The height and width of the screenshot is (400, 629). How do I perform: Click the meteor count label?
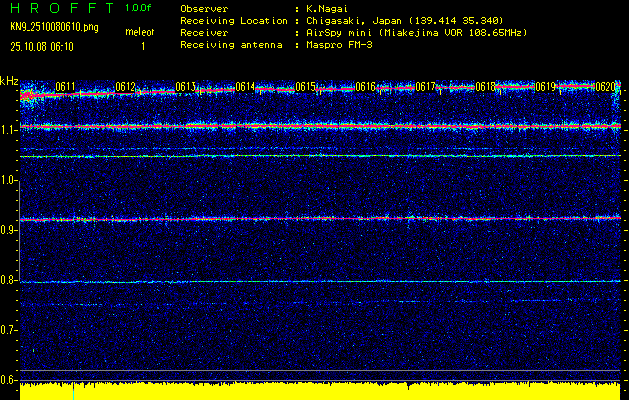coord(140,33)
